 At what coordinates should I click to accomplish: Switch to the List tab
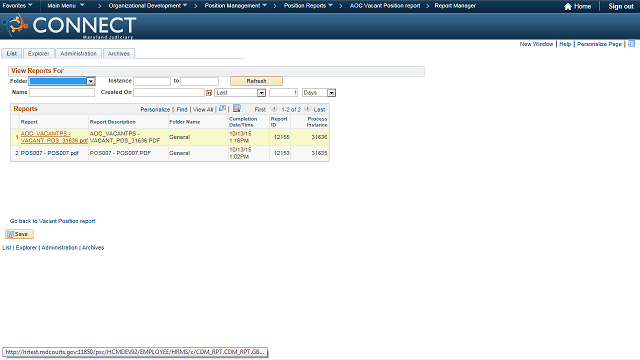[11, 53]
